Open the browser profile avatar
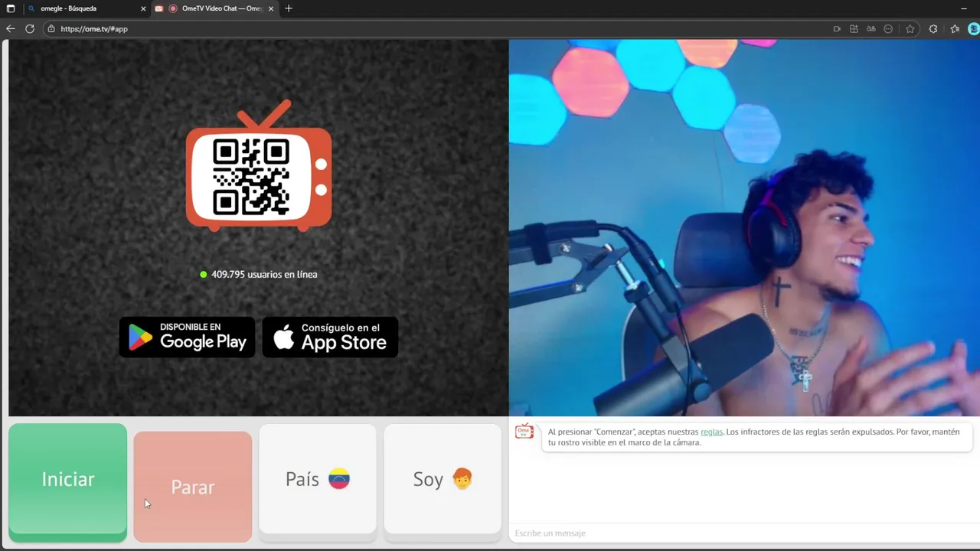 click(x=974, y=29)
